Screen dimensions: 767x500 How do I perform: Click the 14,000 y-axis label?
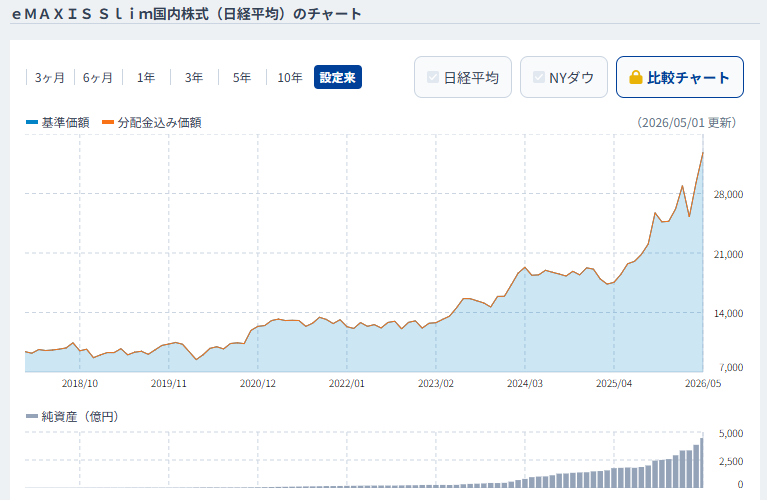728,313
